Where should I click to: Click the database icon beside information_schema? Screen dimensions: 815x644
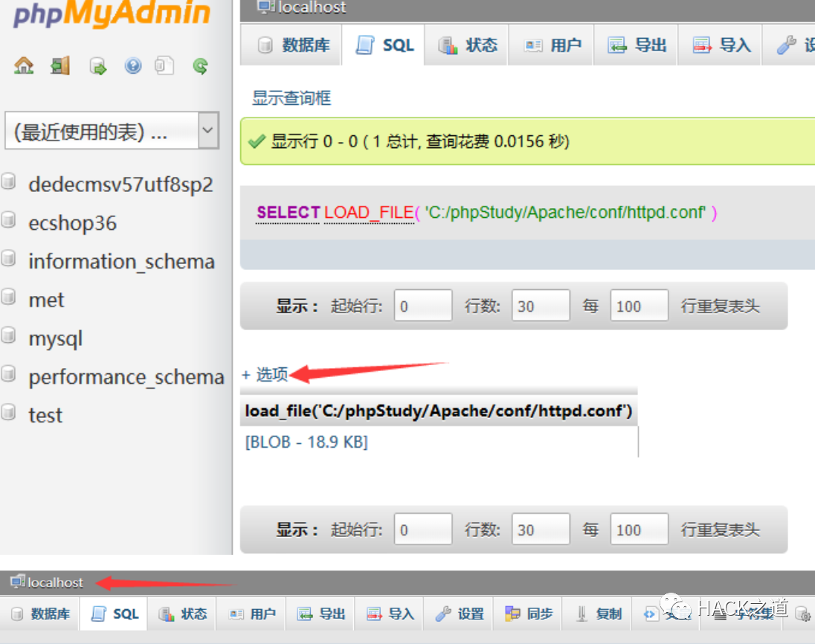coord(8,259)
